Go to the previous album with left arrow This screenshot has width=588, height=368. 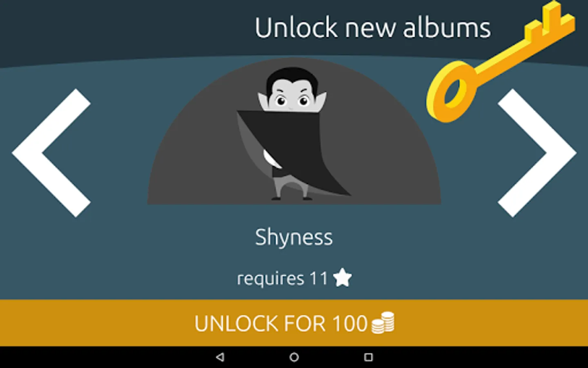point(51,153)
